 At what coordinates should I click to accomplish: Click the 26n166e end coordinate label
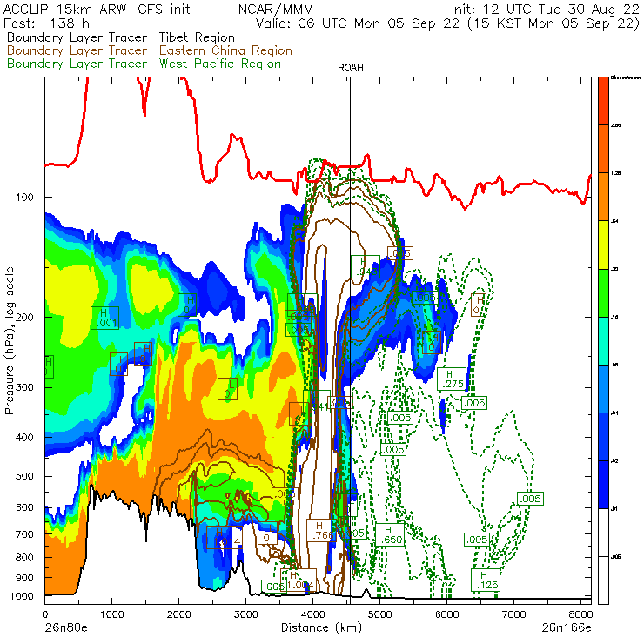point(567,628)
